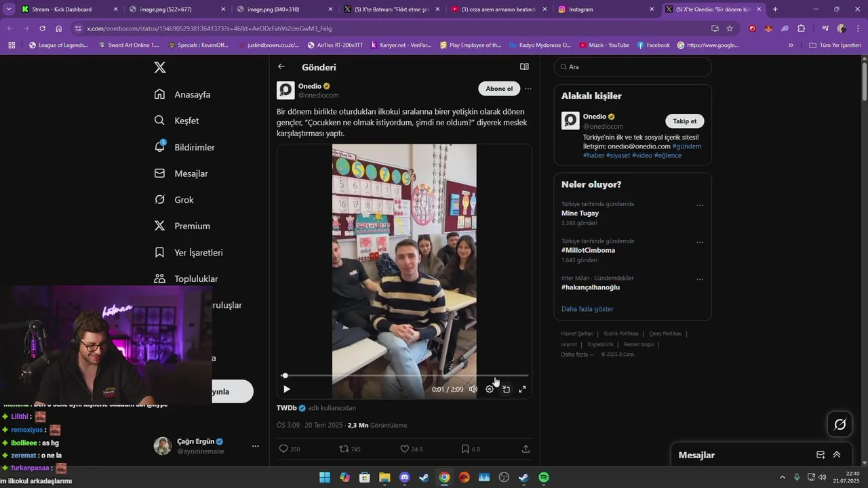This screenshot has width=868, height=488.
Task: Reload the page
Action: coord(42,28)
